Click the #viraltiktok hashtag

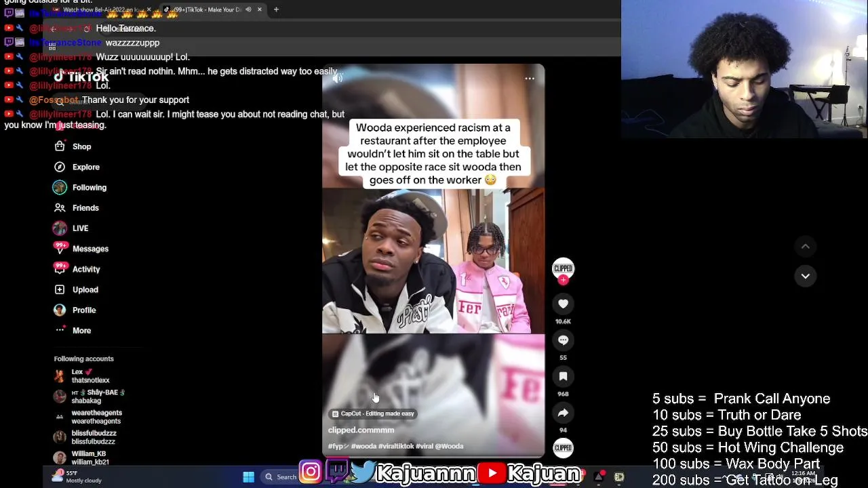(x=396, y=446)
